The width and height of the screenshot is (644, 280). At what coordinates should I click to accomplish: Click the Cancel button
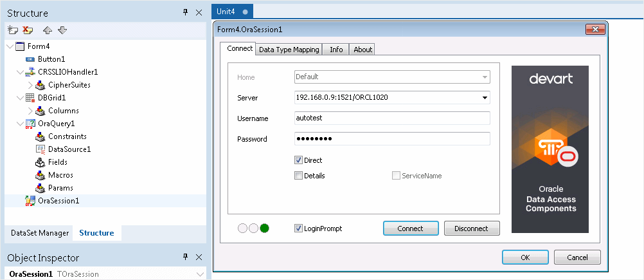[577, 257]
